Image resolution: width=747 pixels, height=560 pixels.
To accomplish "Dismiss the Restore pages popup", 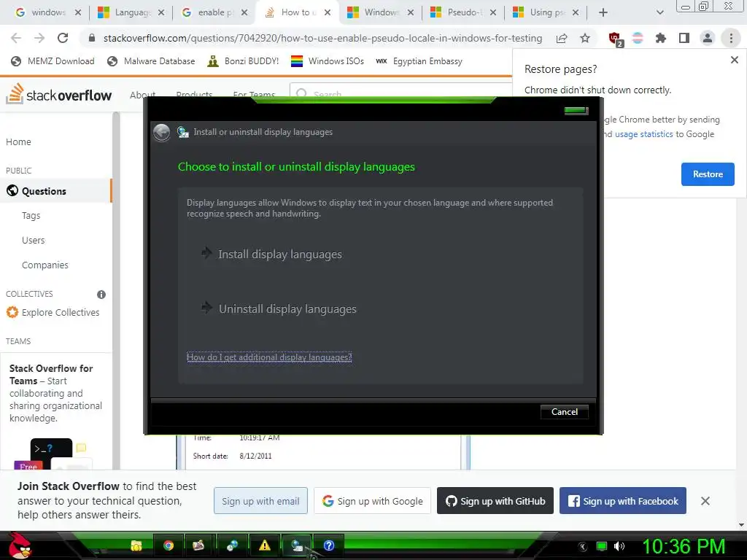I will tap(734, 60).
